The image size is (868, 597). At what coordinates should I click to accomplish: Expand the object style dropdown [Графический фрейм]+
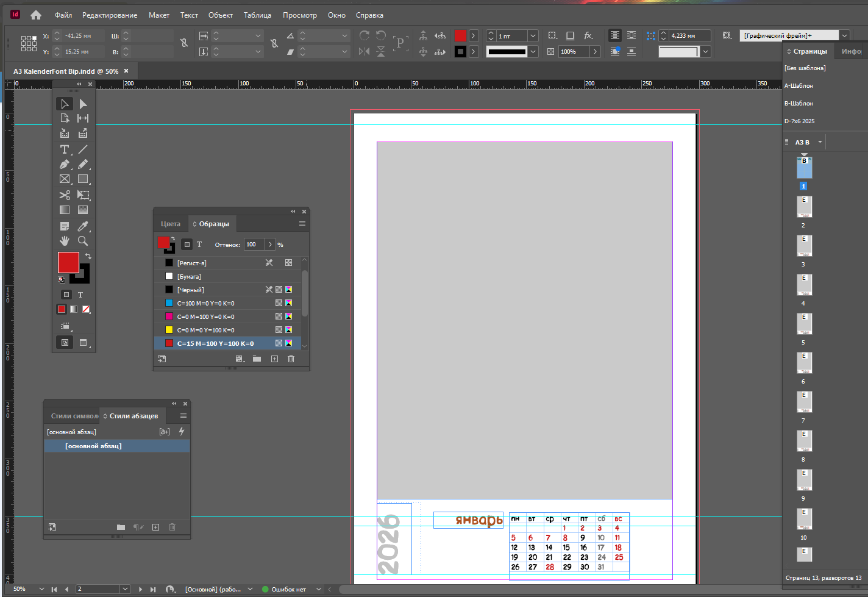844,35
